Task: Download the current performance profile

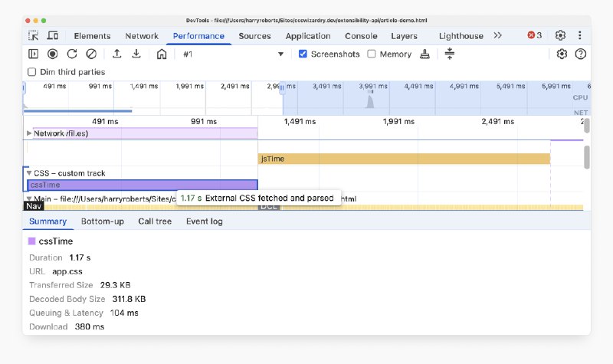Action: (x=136, y=54)
